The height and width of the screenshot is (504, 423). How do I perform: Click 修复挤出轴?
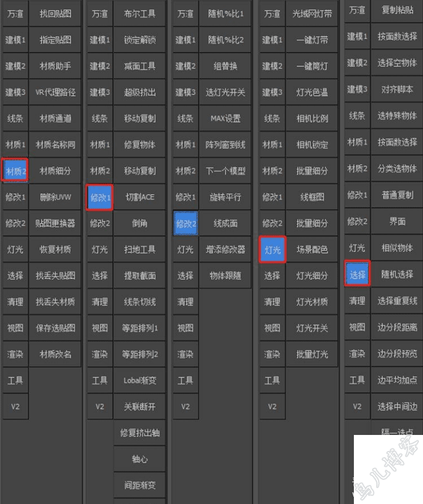pyautogui.click(x=139, y=433)
